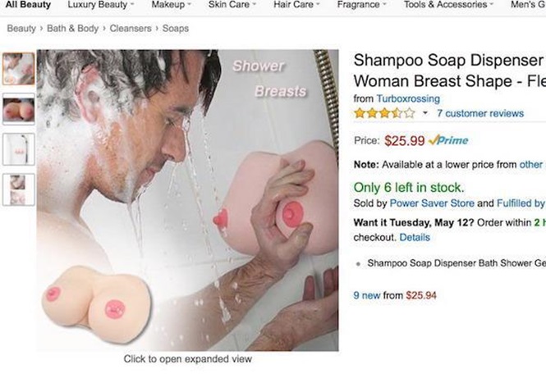Select the second product thumbnail
546x392 pixels.
point(18,109)
